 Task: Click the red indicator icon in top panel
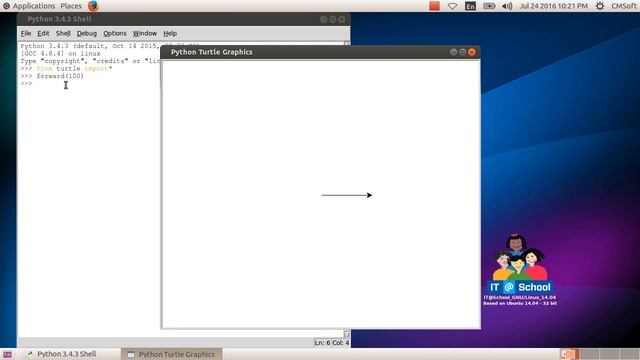tap(434, 6)
